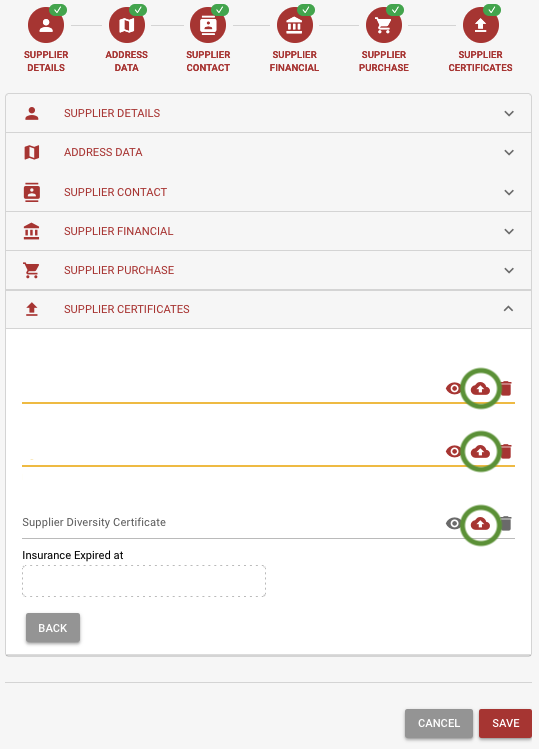Image resolution: width=539 pixels, height=749 pixels.
Task: View the first certificate with eye icon
Action: tap(453, 388)
